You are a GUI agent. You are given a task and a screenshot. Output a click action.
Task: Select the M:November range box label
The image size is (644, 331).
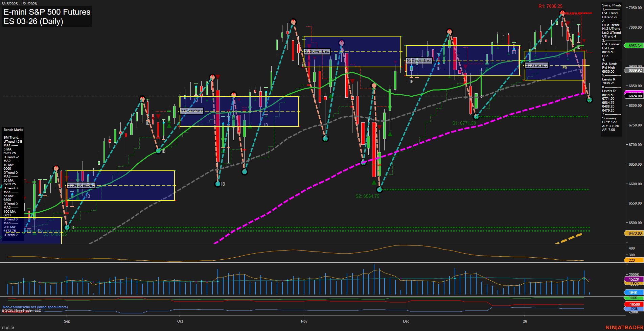click(317, 51)
